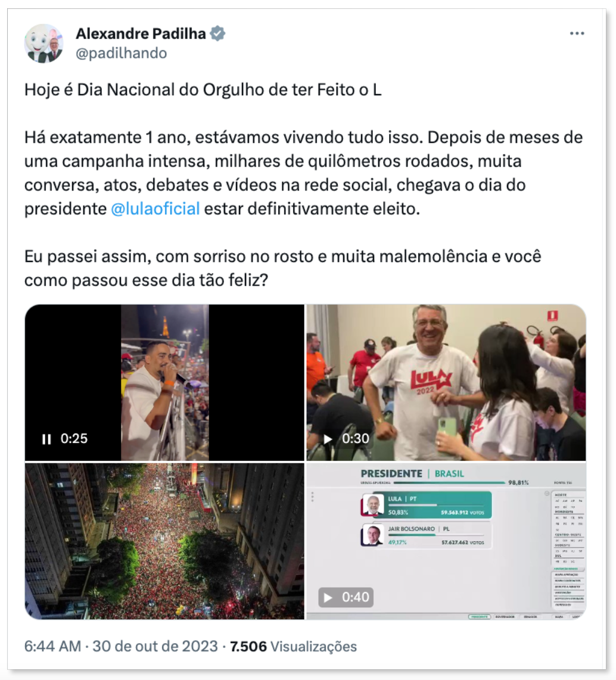The image size is (616, 680).
Task: Click the 98,81% urnas apuradas progress bar
Action: click(449, 482)
